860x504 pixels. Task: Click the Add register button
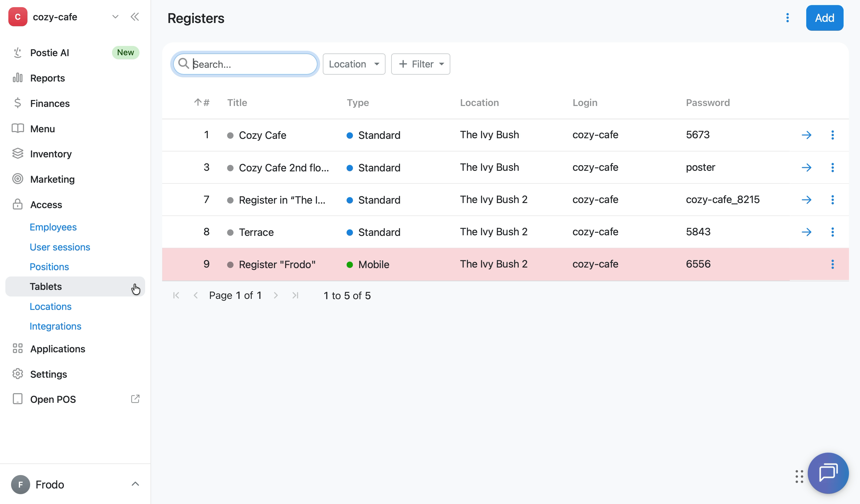pyautogui.click(x=824, y=18)
